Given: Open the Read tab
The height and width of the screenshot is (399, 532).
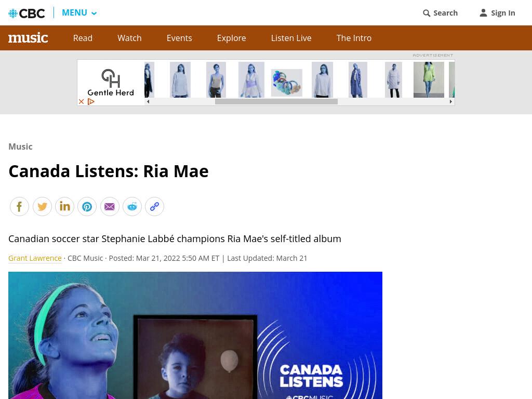Looking at the screenshot, I should pyautogui.click(x=83, y=38).
